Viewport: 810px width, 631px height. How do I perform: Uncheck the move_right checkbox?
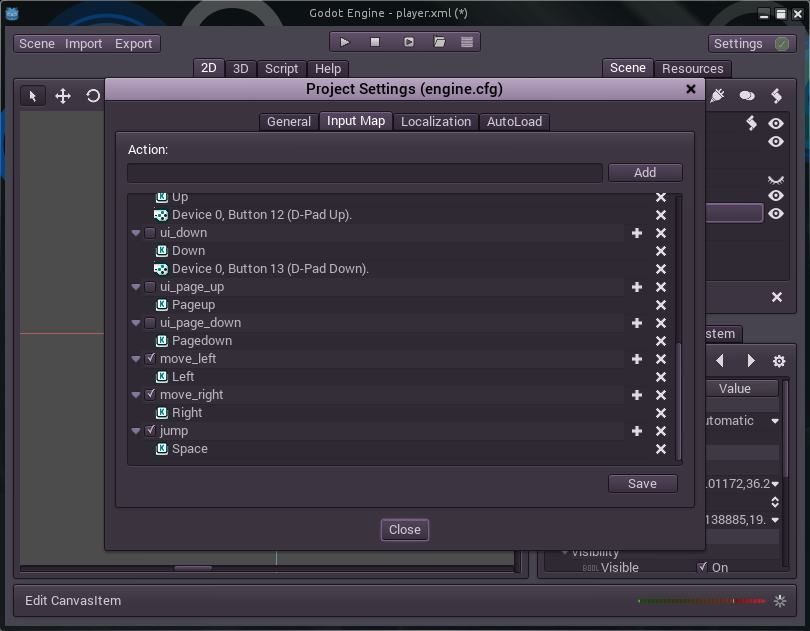coord(150,395)
